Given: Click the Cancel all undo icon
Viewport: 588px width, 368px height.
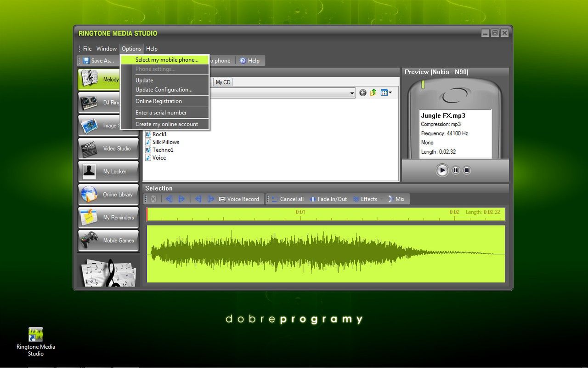Looking at the screenshot, I should 275,199.
